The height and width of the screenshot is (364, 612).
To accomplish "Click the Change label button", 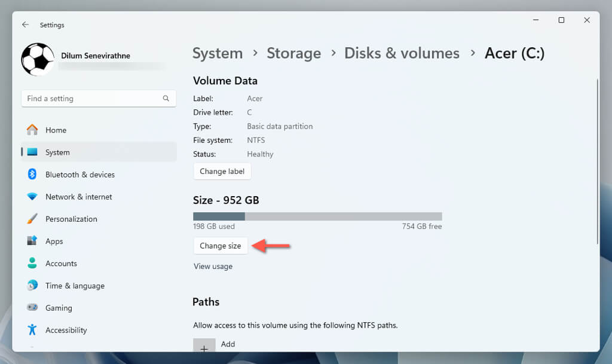I will coord(222,171).
